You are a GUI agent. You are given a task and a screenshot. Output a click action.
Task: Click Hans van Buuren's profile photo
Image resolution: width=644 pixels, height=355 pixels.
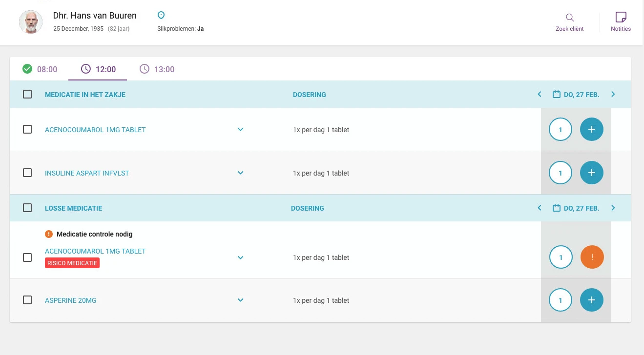31,22
